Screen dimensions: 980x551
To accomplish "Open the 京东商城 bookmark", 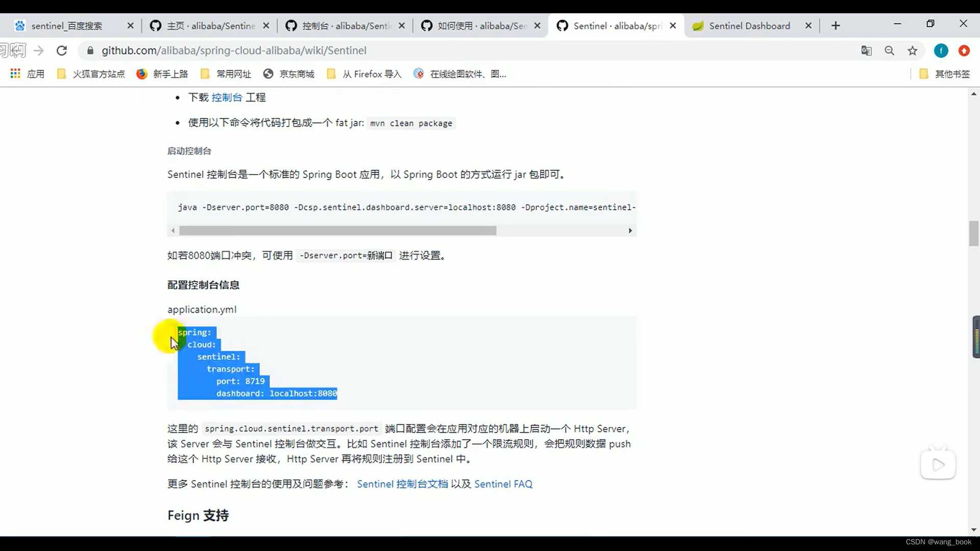I will [289, 74].
